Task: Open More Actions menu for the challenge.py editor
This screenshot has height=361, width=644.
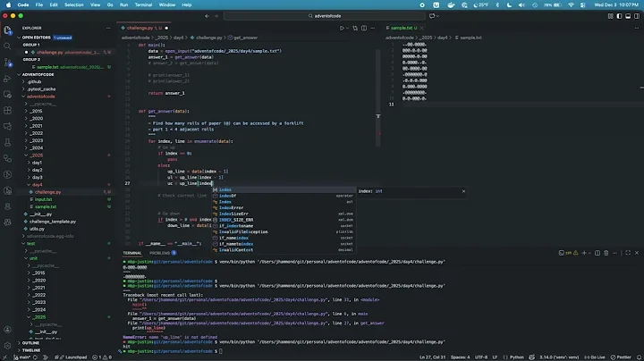Action: tap(372, 28)
